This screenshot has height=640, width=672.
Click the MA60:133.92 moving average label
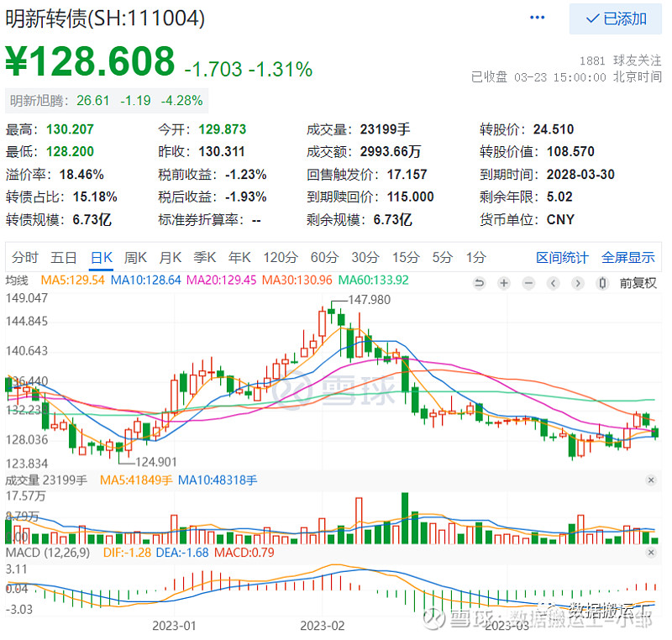[373, 281]
